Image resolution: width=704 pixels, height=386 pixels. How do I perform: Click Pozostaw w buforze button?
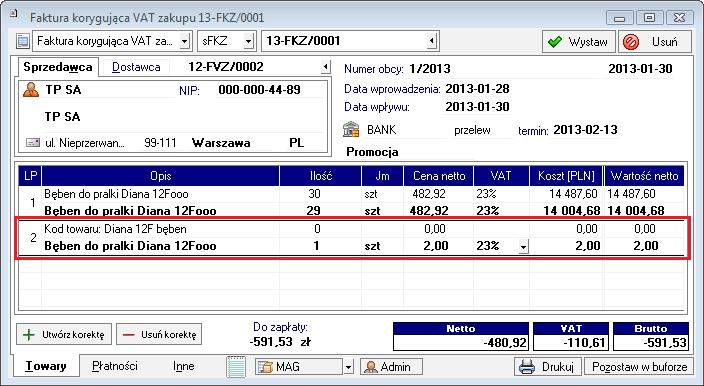click(639, 367)
